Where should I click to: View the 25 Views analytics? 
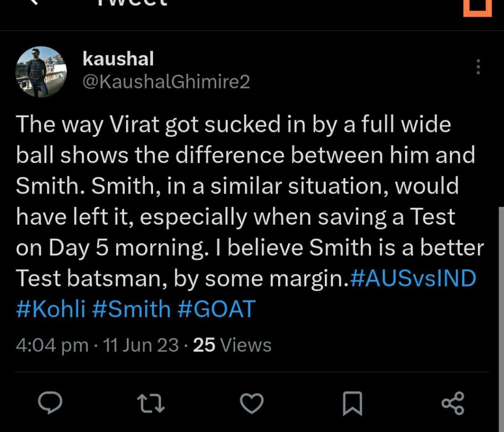[x=232, y=345]
